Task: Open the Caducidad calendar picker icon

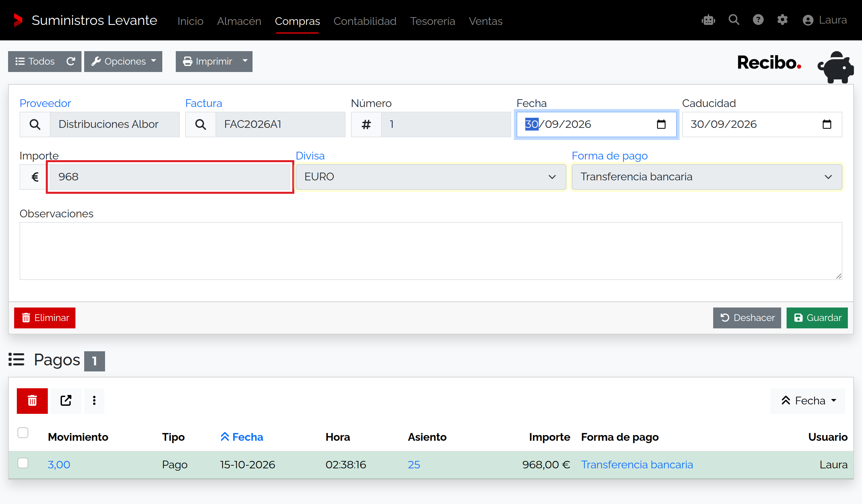Action: tap(827, 124)
